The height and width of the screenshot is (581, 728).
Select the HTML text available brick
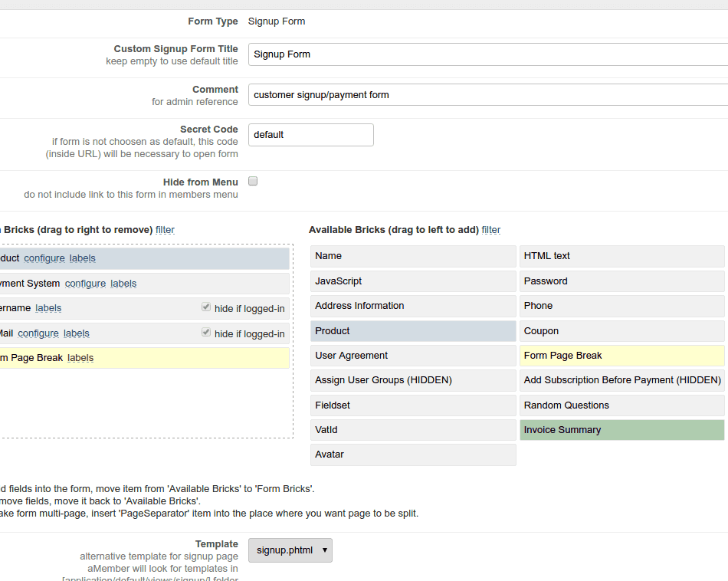pos(621,256)
